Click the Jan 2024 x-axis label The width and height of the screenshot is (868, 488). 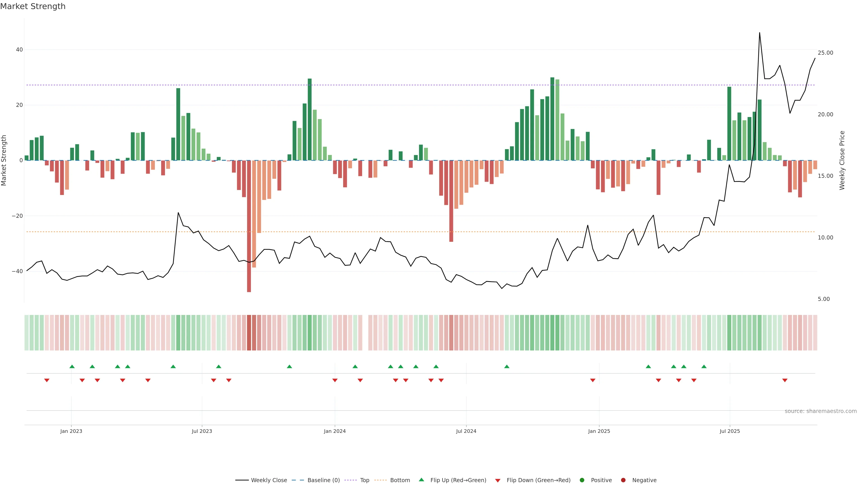(335, 431)
